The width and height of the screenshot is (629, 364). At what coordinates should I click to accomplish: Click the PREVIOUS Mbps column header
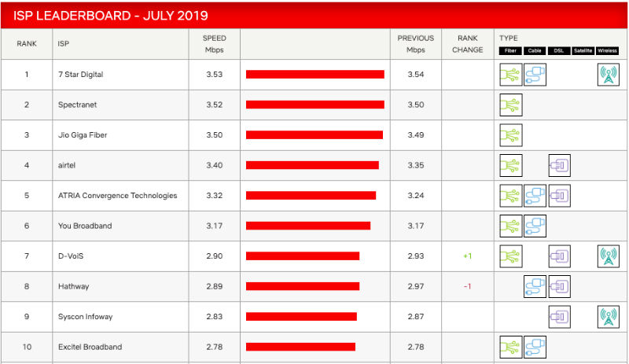tap(416, 44)
